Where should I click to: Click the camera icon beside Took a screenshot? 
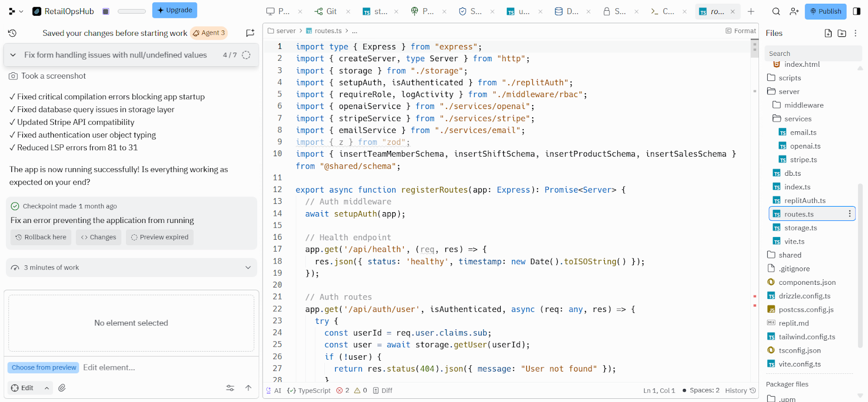(x=13, y=76)
